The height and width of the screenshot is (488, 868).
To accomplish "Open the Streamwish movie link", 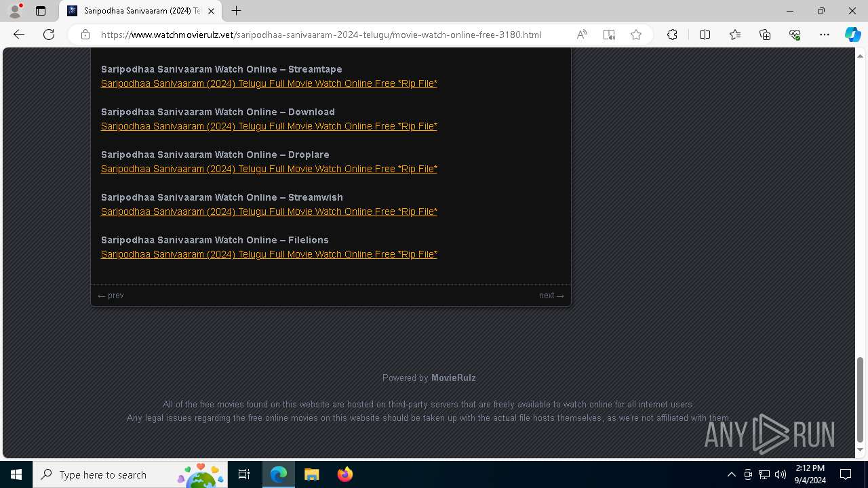I will (x=269, y=211).
